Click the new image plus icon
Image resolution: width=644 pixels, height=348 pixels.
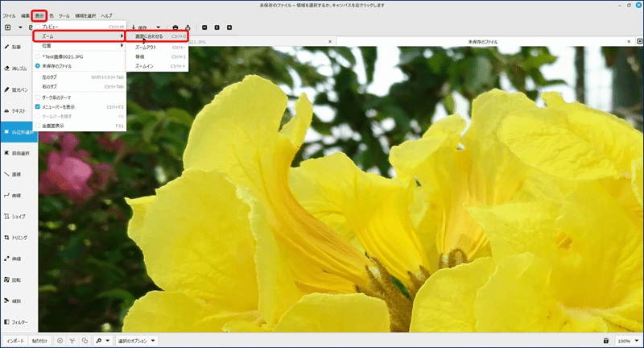(8, 27)
